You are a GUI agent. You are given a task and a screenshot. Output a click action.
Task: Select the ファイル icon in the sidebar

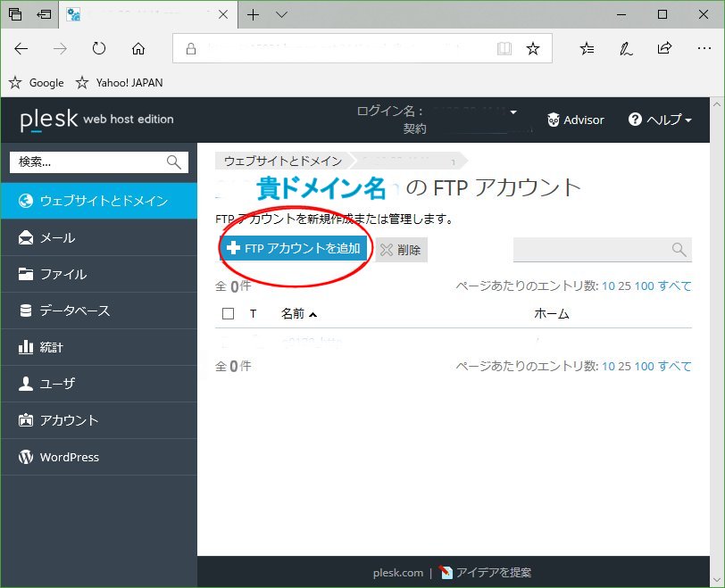[x=49, y=274]
